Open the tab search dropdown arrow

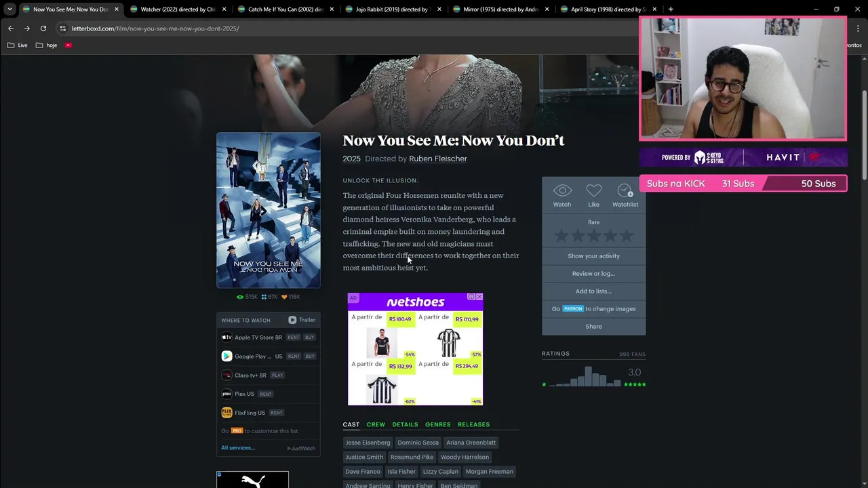[9, 9]
